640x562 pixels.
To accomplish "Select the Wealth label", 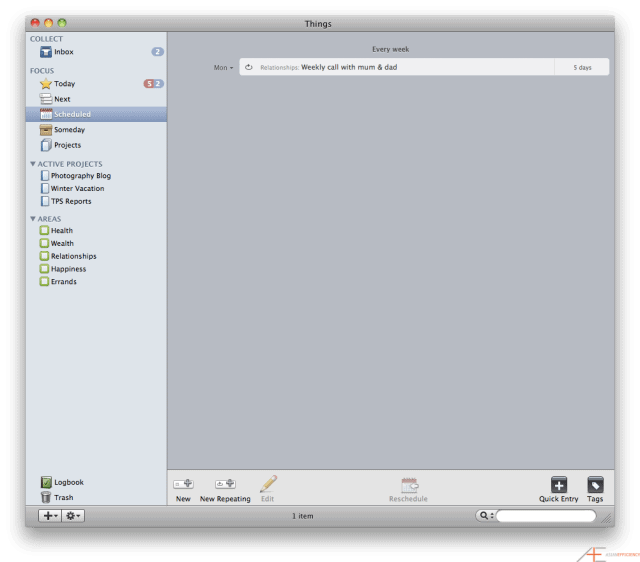I will click(x=62, y=243).
